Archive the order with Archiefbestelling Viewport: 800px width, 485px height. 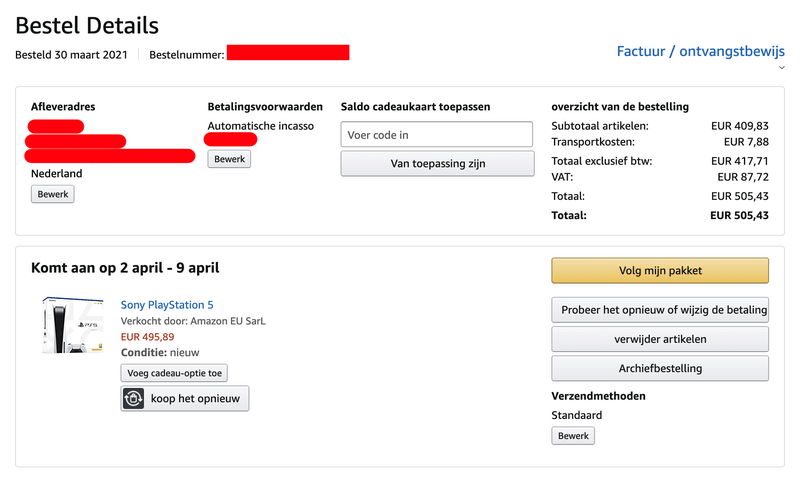coord(660,368)
